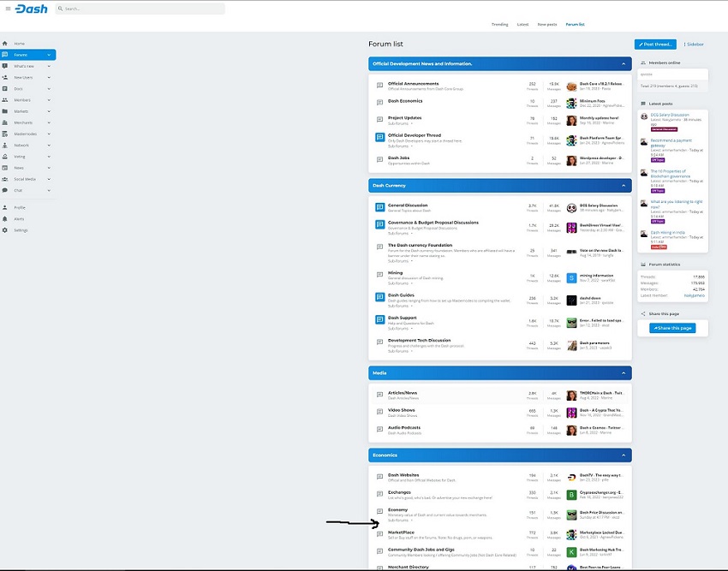Image resolution: width=728 pixels, height=571 pixels.
Task: Click the News sidebar icon
Action: pyautogui.click(x=4, y=168)
